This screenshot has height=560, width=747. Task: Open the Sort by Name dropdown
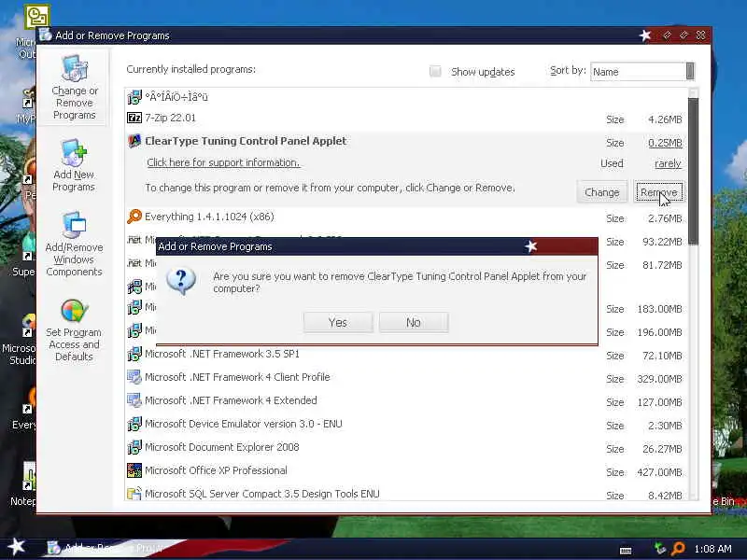[x=642, y=72]
